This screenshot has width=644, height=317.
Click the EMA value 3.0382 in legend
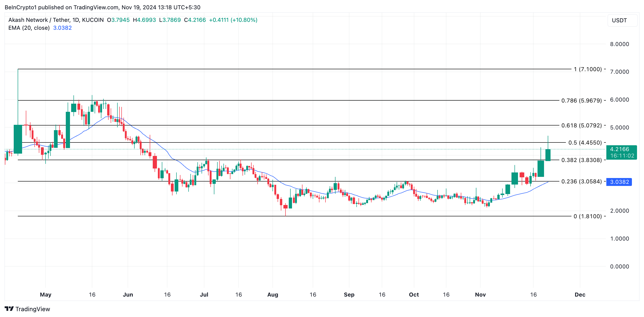(x=62, y=28)
